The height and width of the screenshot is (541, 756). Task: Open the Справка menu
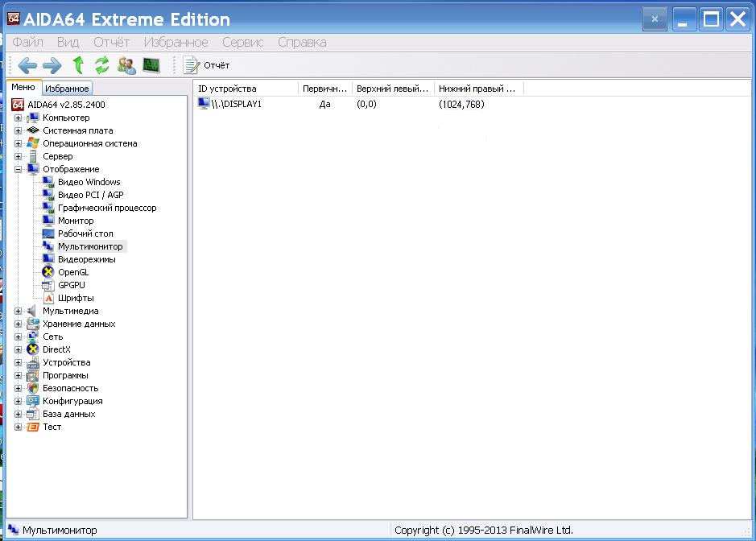pos(302,43)
